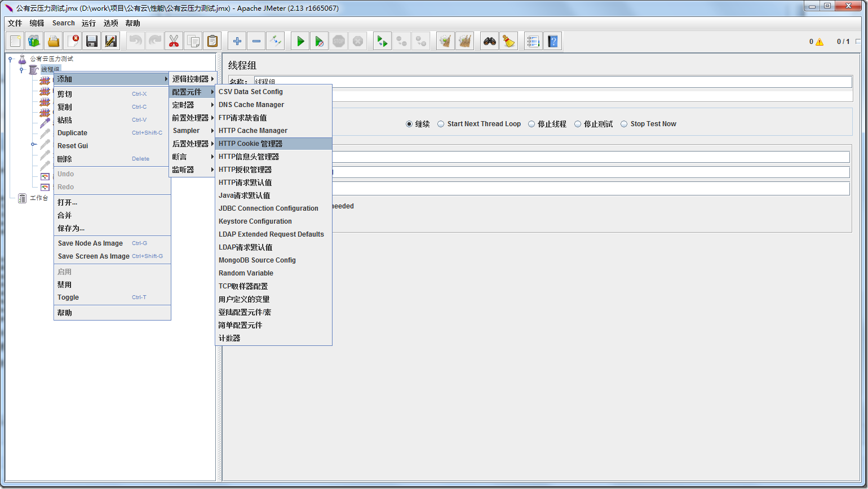Click Start no pauses icon
Viewport: 868px width, 489px height.
click(x=320, y=41)
